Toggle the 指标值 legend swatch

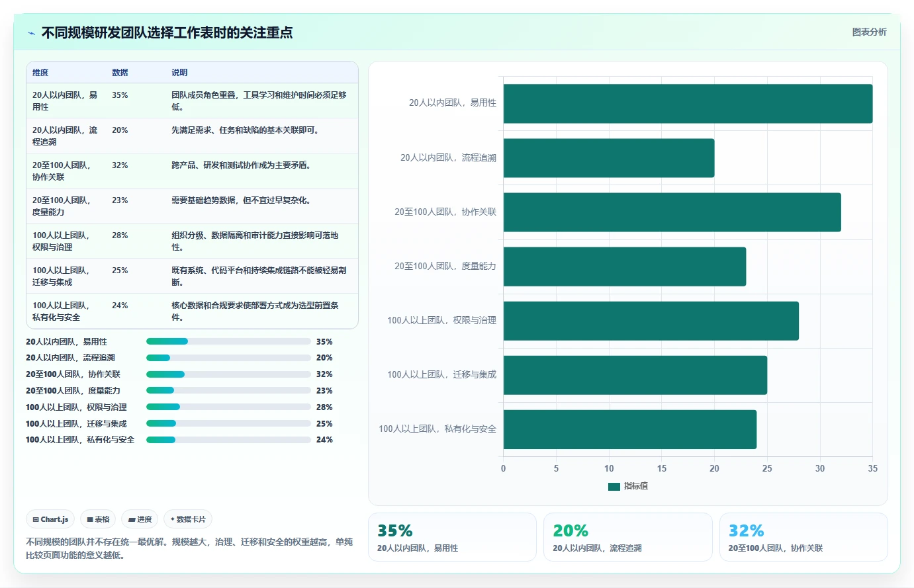pyautogui.click(x=614, y=486)
